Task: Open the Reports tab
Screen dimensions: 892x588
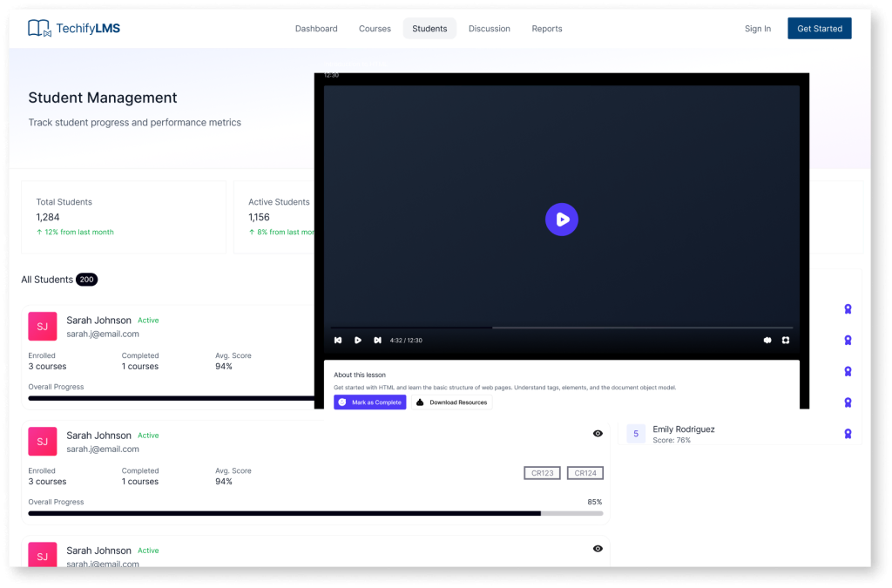Action: click(547, 29)
